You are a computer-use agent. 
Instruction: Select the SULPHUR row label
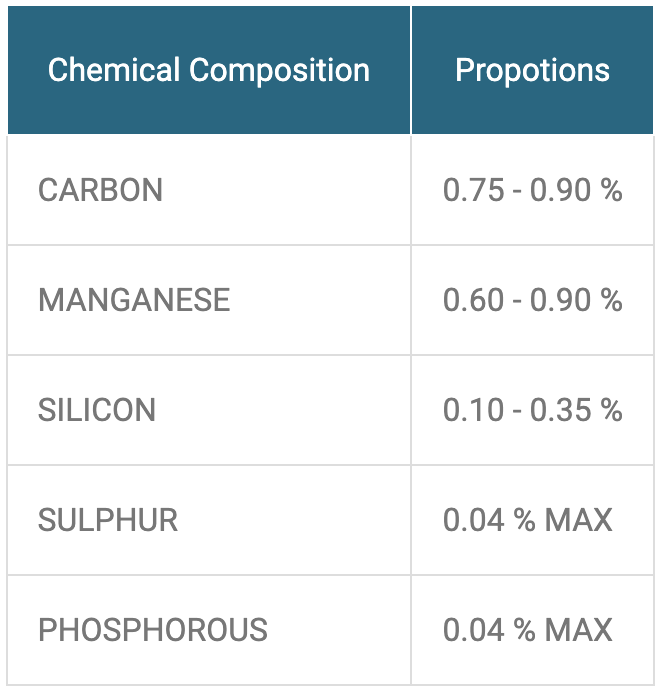coord(108,520)
